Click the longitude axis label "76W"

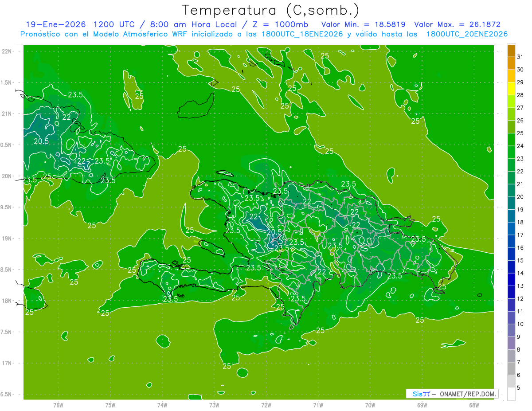(58, 405)
